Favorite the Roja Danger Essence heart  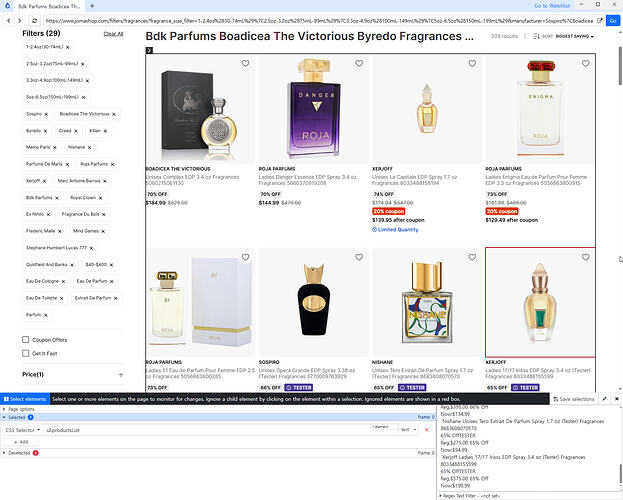point(359,63)
